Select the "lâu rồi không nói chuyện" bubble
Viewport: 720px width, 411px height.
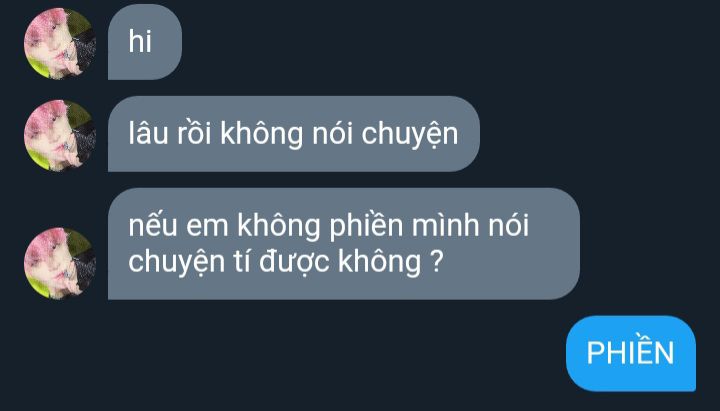coord(294,134)
